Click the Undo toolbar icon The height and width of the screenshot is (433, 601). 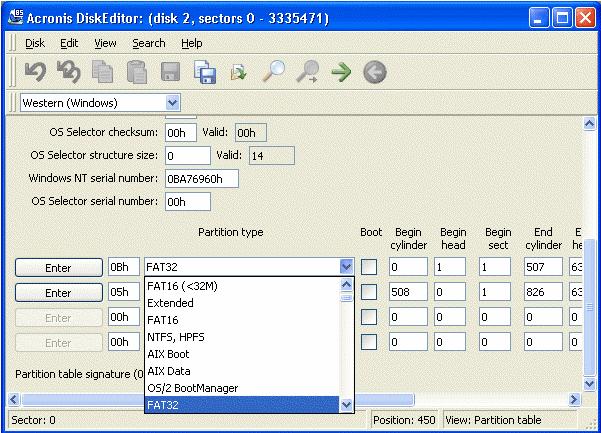(x=35, y=72)
